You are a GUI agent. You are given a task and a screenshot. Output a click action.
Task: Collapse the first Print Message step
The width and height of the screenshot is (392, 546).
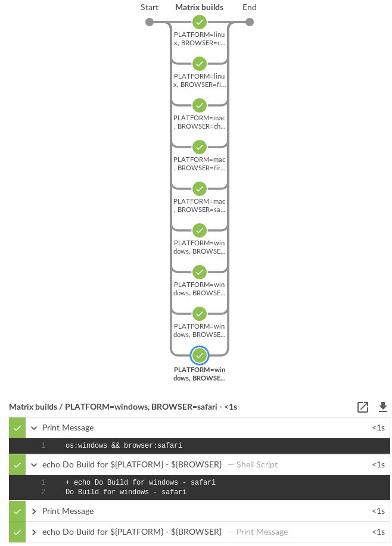pos(34,428)
